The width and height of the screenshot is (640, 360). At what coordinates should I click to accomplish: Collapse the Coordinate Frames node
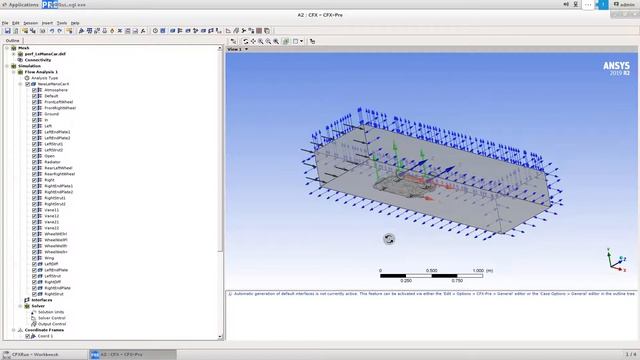(14, 330)
